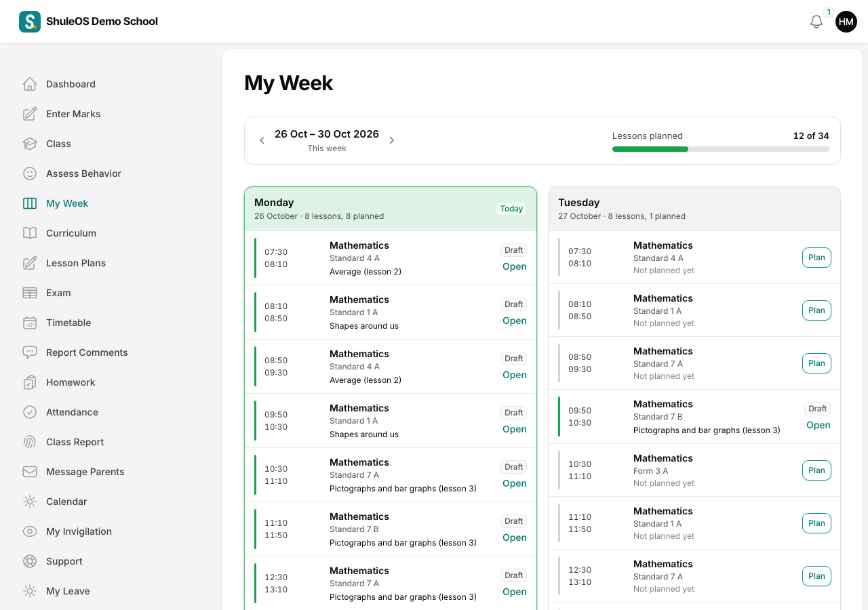Viewport: 868px width, 610px height.
Task: Go to next week with right chevron
Action: click(391, 140)
